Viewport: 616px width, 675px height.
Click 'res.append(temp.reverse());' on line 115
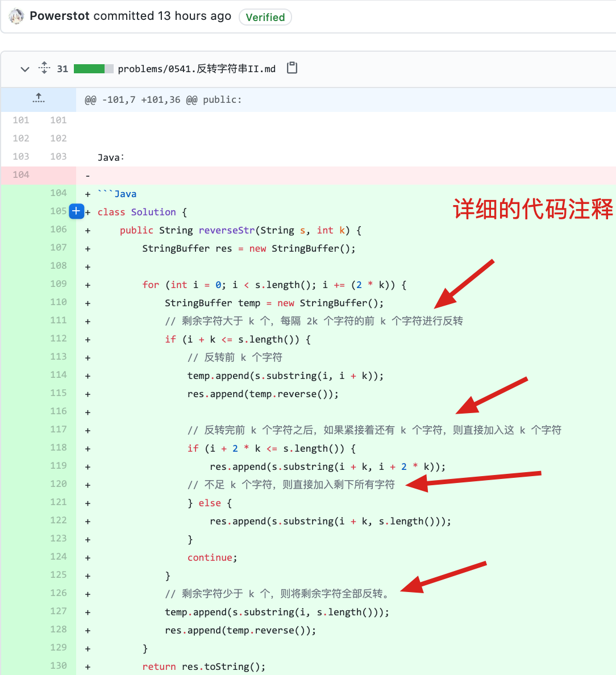pos(263,394)
